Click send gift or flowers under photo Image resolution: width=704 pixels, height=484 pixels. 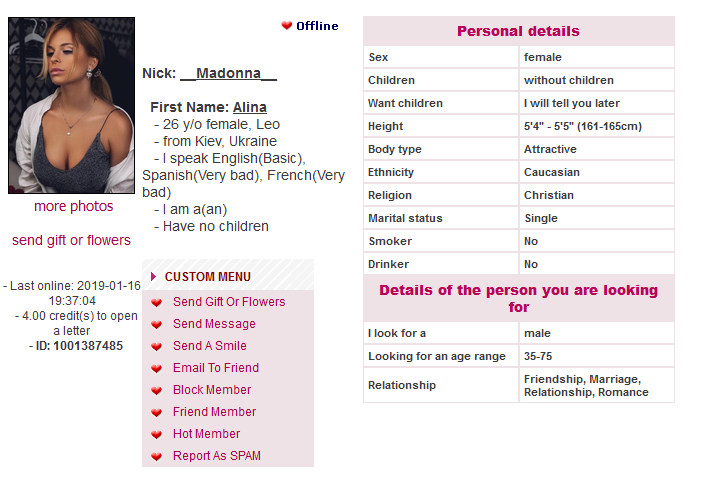tap(71, 240)
